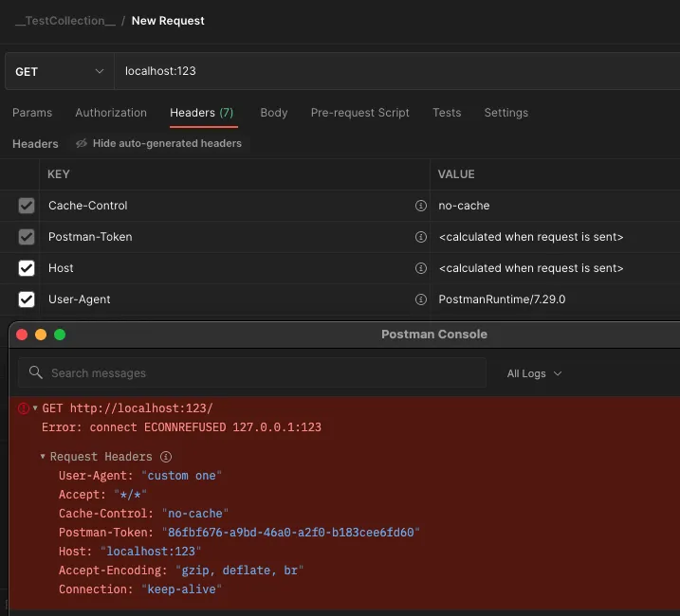
Task: Open the All Logs filter dropdown
Action: click(534, 373)
